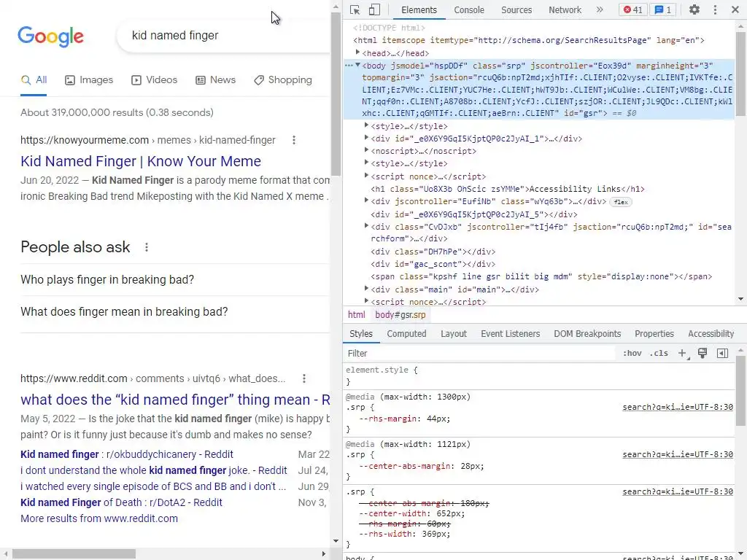Collapse the body element node
The image size is (747, 560).
pos(357,65)
